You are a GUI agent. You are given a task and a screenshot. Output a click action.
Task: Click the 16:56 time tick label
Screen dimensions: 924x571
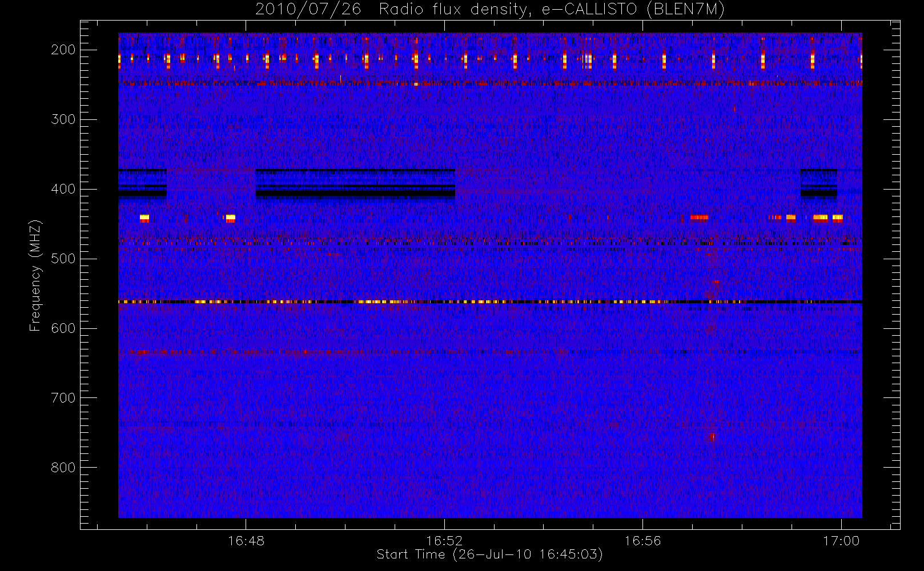click(642, 541)
